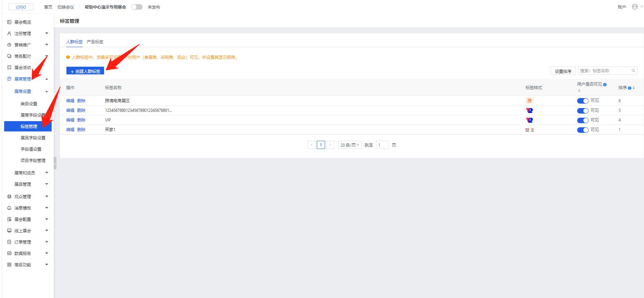Click the 展会概览 sidebar icon
The height and width of the screenshot is (298, 644).
pyautogui.click(x=9, y=22)
